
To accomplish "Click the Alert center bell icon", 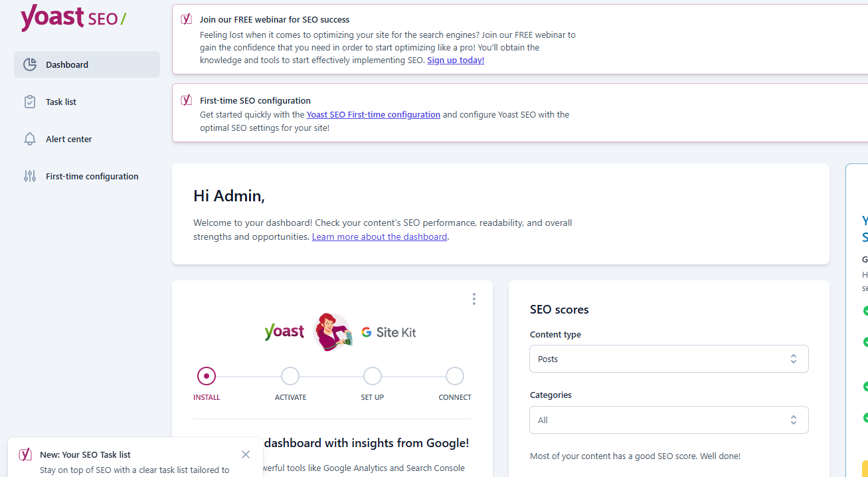I will tap(30, 139).
